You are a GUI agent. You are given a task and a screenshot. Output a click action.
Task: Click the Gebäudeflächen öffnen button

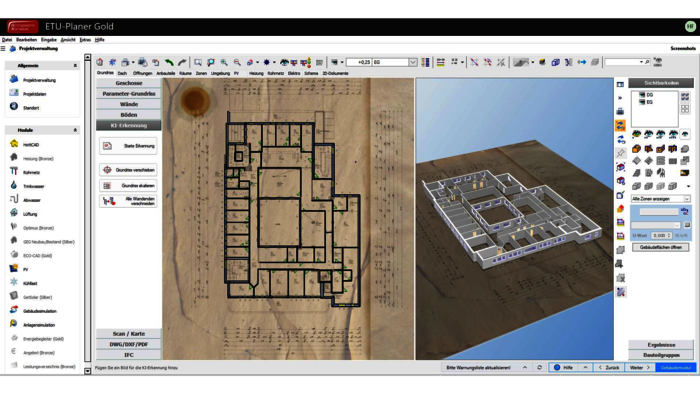coord(660,247)
